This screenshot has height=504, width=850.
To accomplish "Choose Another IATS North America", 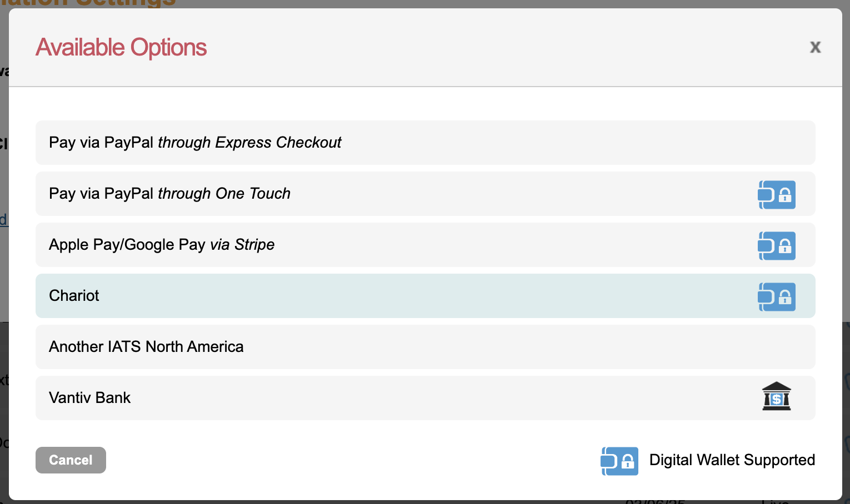I will click(x=146, y=347).
